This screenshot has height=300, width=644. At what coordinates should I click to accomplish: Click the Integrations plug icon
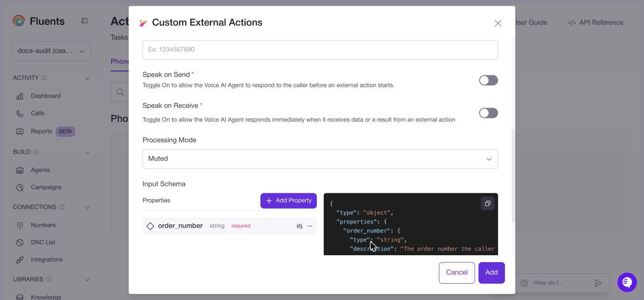20,260
